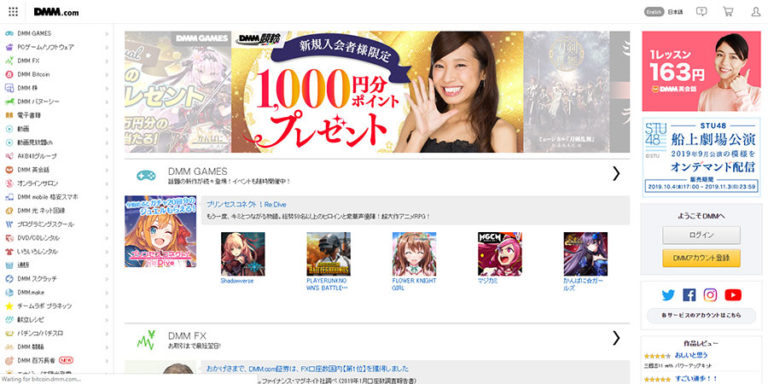The height and width of the screenshot is (384, 768).
Task: Open the Twitter account icon
Action: tap(668, 295)
